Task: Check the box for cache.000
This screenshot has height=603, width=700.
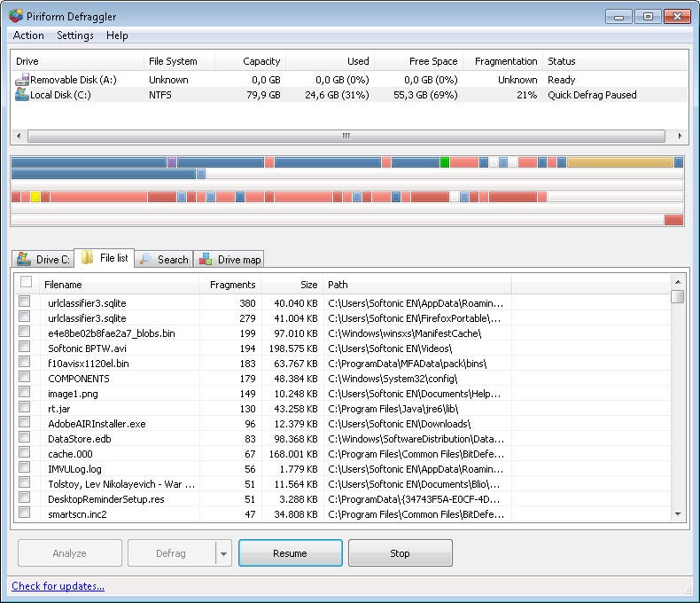Action: 25,452
